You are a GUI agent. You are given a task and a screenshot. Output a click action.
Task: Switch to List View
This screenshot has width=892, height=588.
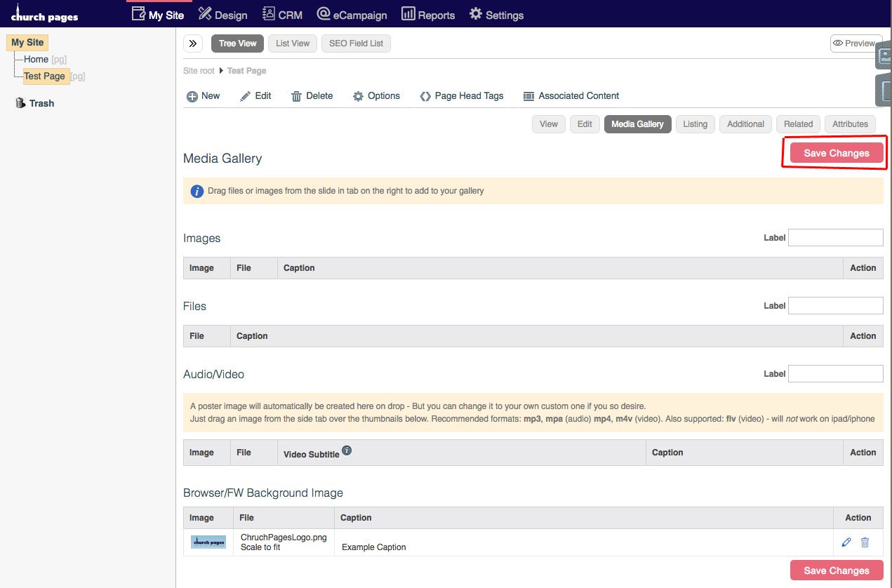[x=293, y=44]
